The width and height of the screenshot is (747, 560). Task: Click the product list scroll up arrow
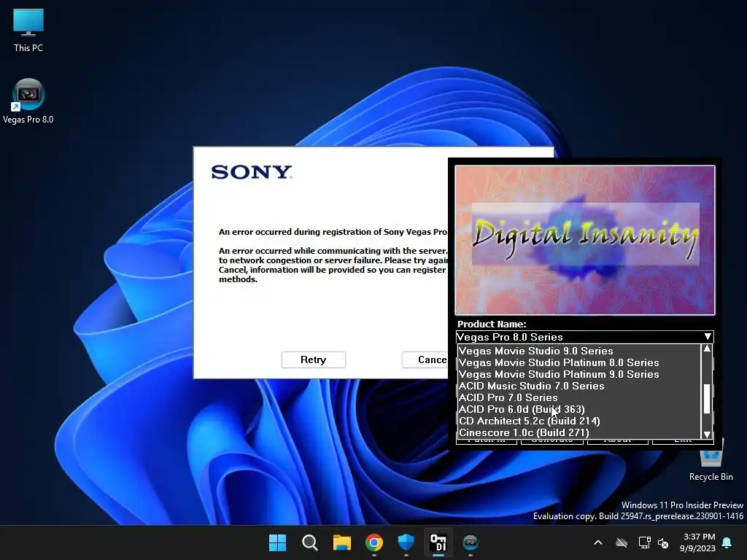(707, 349)
